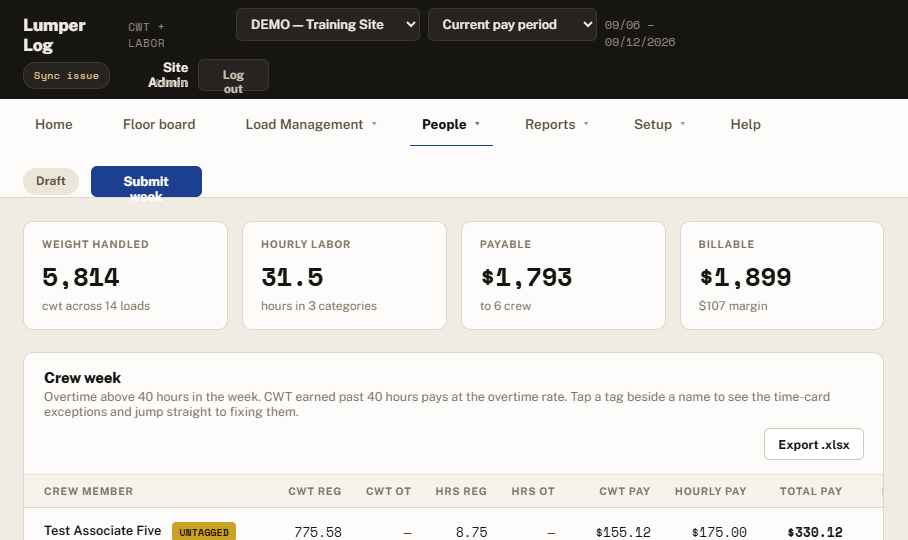908x540 pixels.
Task: Open the Help page
Action: tap(745, 124)
